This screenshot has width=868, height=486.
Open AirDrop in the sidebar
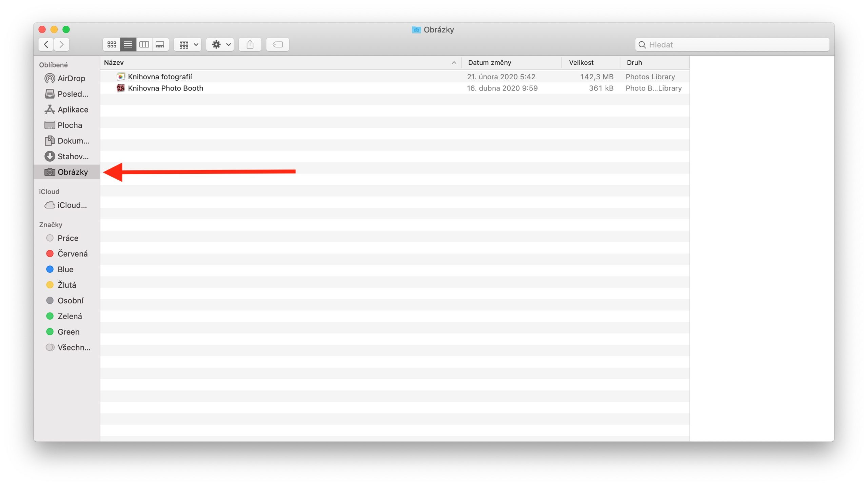[x=71, y=78]
